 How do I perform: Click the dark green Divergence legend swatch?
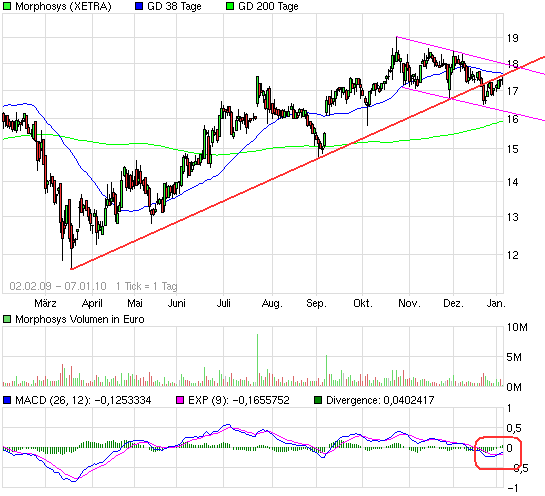pos(318,400)
